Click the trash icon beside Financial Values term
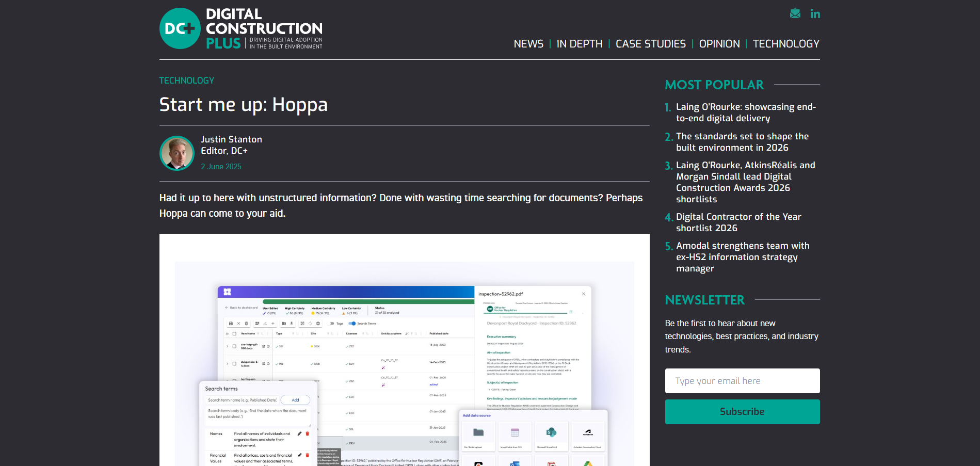The height and width of the screenshot is (466, 980). [x=308, y=456]
